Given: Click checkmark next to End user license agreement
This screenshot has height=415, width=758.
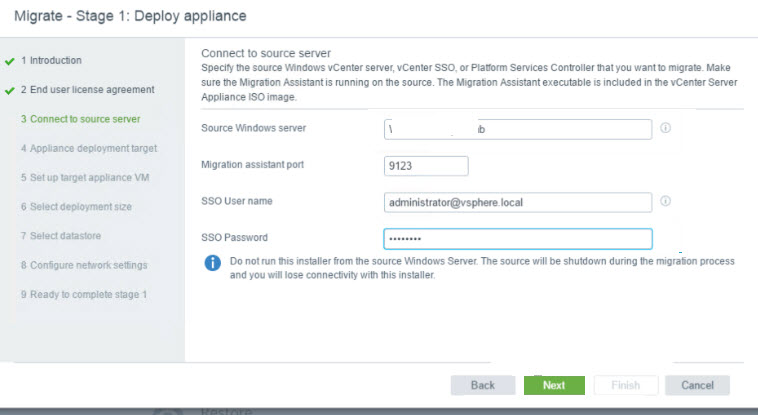Looking at the screenshot, I should [10, 90].
